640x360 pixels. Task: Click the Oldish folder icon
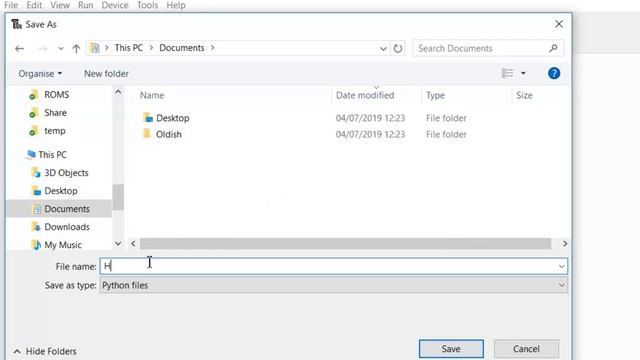(147, 134)
